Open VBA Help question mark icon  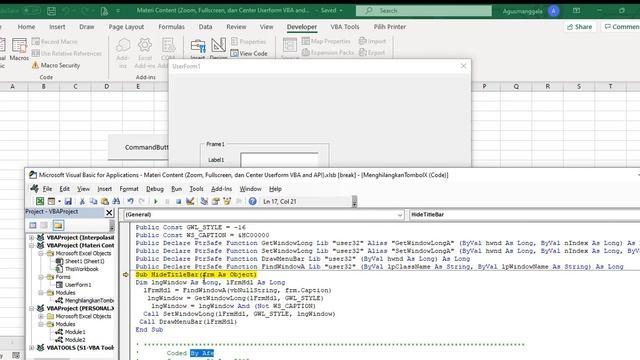pyautogui.click(x=253, y=201)
